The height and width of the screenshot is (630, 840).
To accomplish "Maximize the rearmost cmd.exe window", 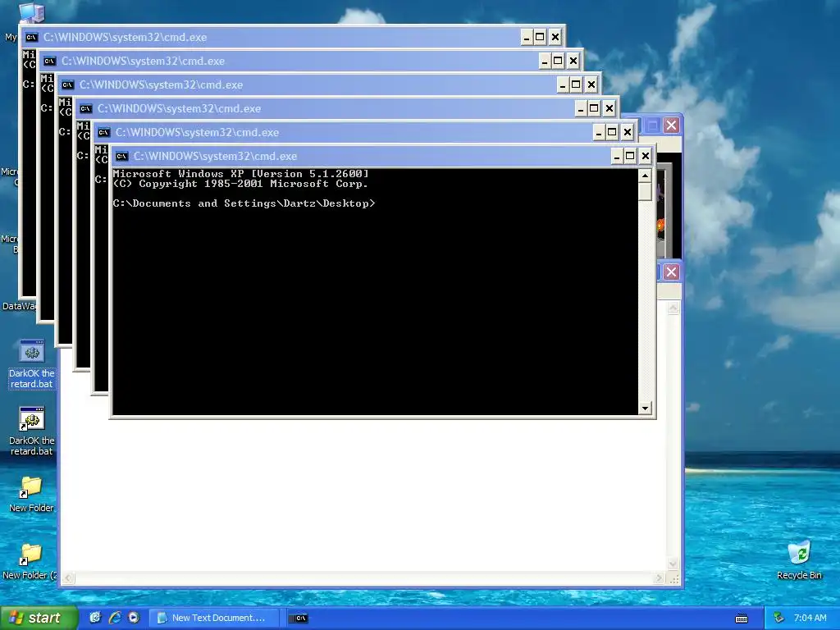I will (540, 38).
